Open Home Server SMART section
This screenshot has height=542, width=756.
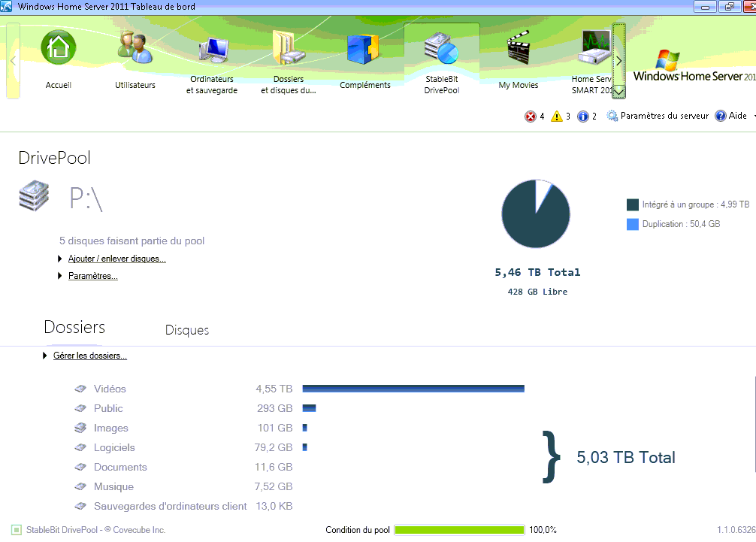(595, 47)
